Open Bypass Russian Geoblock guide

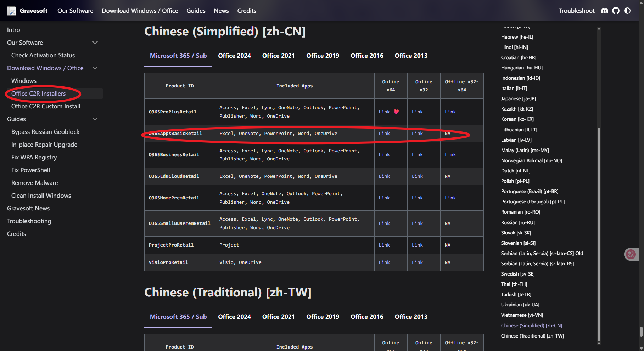(x=45, y=132)
